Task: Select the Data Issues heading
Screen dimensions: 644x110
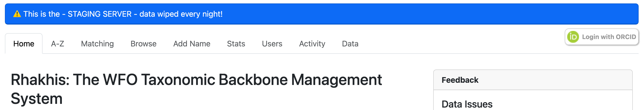Action: 467,104
